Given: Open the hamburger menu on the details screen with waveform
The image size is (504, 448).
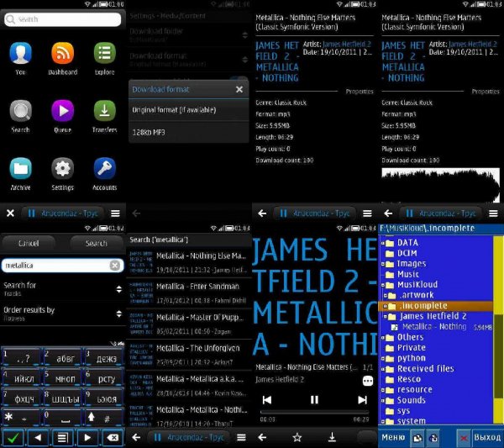Looking at the screenshot, I should coord(493,213).
